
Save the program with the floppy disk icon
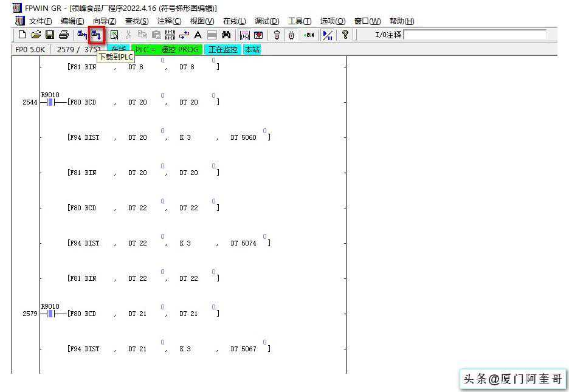point(50,35)
